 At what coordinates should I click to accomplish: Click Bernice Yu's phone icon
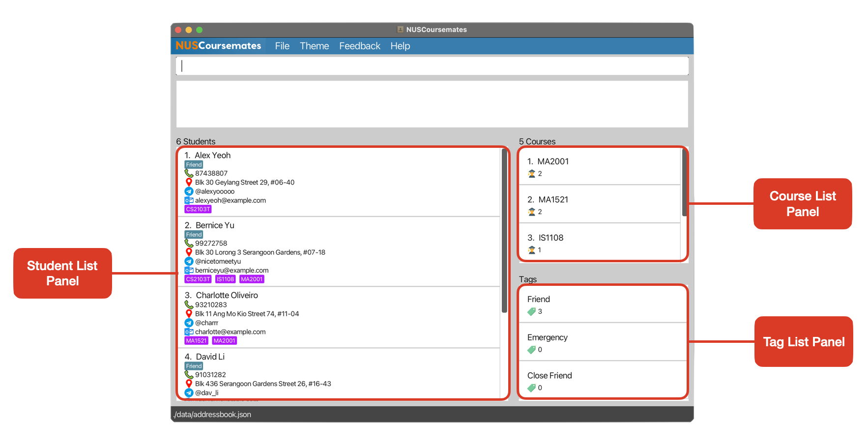point(189,243)
